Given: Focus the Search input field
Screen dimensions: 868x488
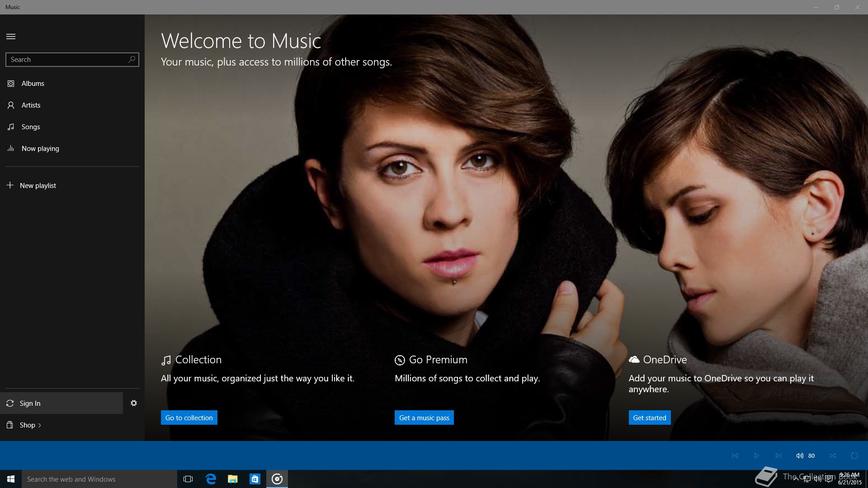Looking at the screenshot, I should point(72,60).
